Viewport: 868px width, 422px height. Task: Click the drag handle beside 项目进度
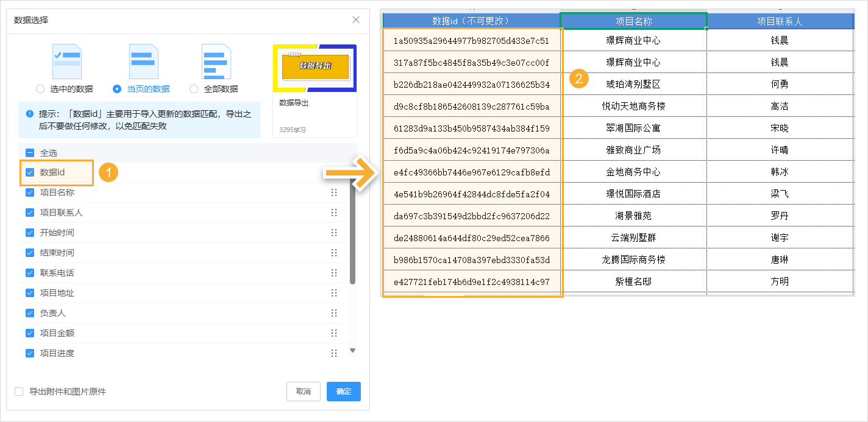(x=334, y=353)
